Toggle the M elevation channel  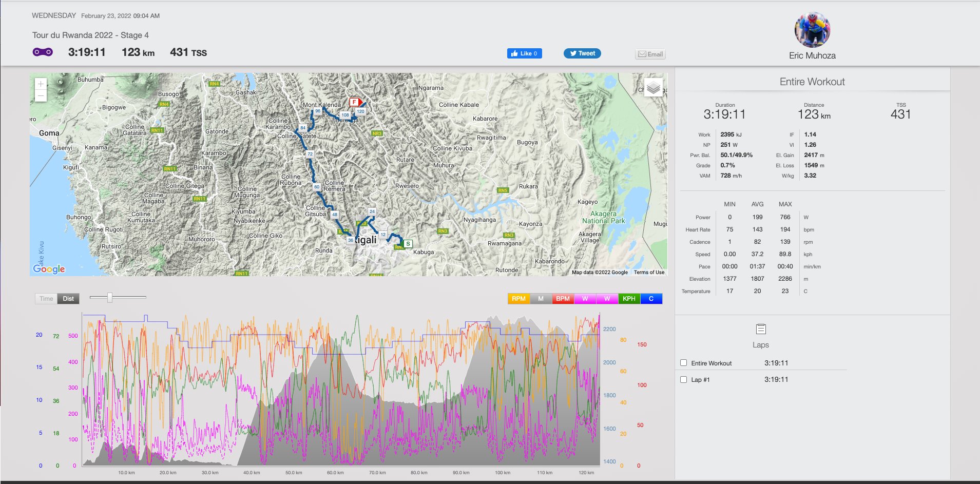(x=541, y=299)
